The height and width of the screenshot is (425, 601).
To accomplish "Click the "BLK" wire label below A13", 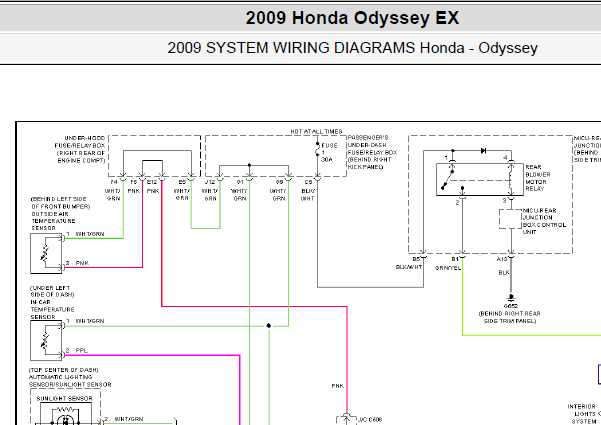I will click(x=504, y=272).
